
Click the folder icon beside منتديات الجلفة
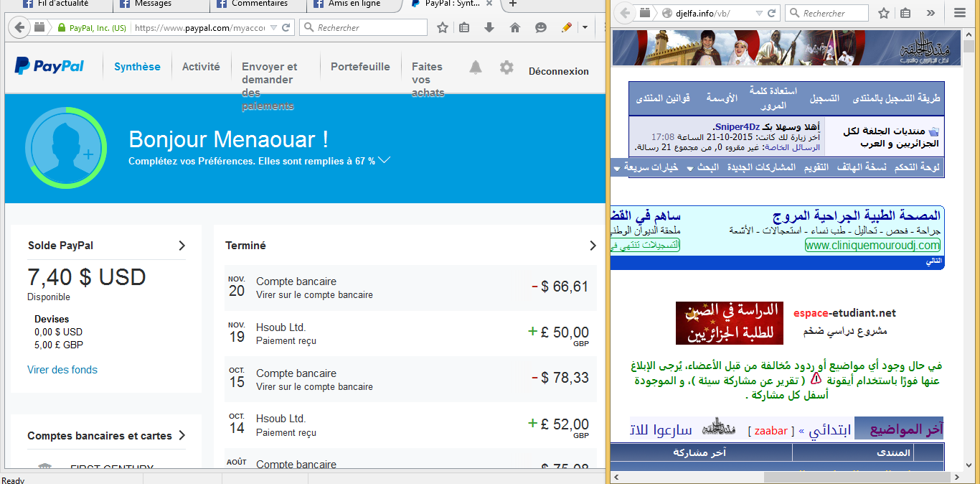933,132
